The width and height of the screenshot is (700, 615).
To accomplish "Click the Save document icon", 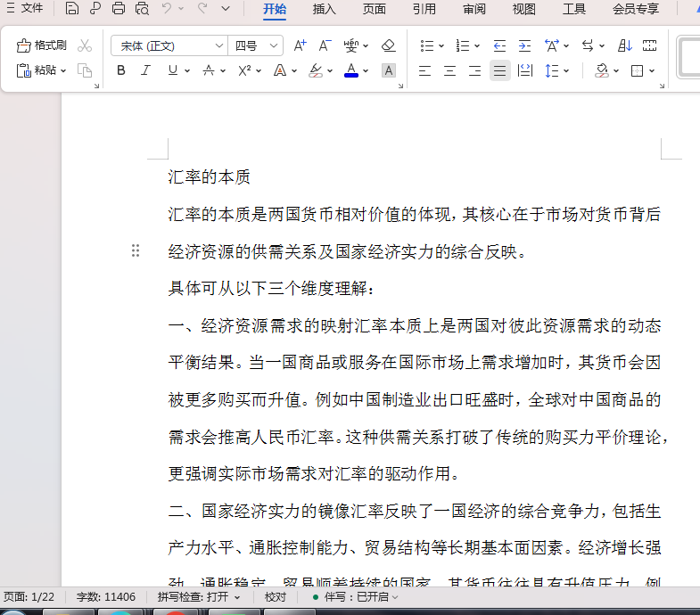I will [x=71, y=9].
